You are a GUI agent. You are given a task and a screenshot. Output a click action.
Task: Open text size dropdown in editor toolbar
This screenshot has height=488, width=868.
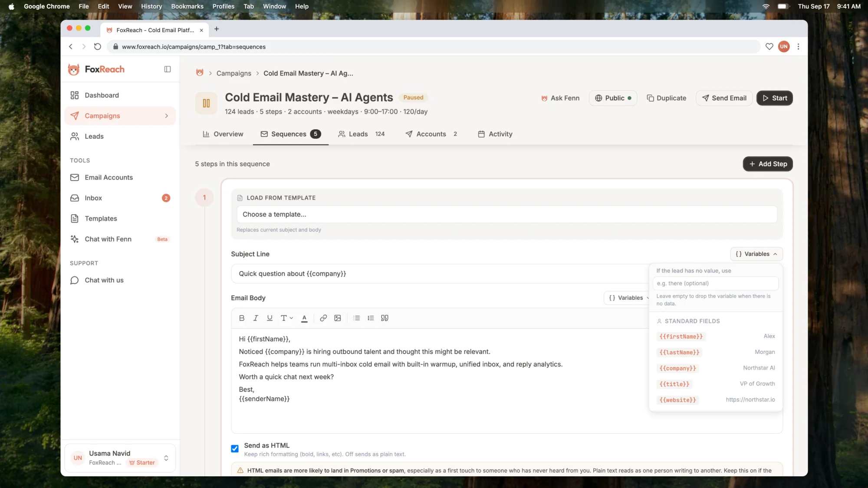[287, 318]
